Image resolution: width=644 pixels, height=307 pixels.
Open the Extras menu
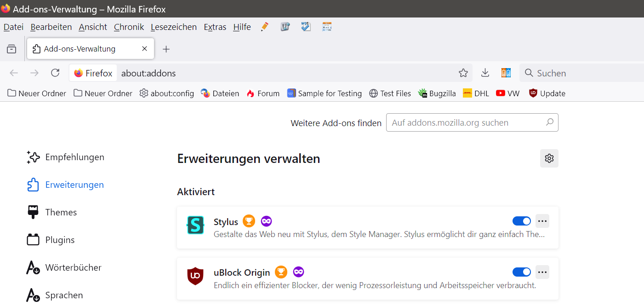click(215, 27)
